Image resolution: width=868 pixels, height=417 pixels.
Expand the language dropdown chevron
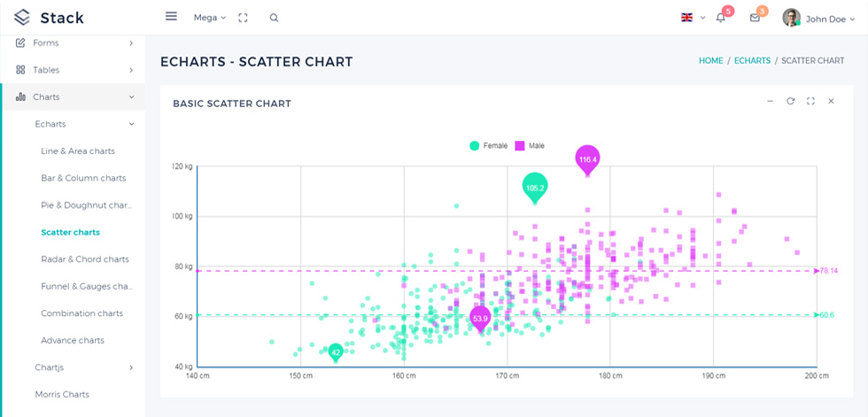click(703, 18)
